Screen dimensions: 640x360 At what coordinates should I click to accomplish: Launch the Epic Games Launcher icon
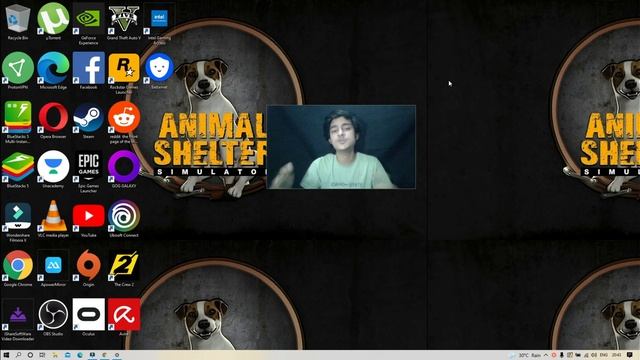(89, 172)
